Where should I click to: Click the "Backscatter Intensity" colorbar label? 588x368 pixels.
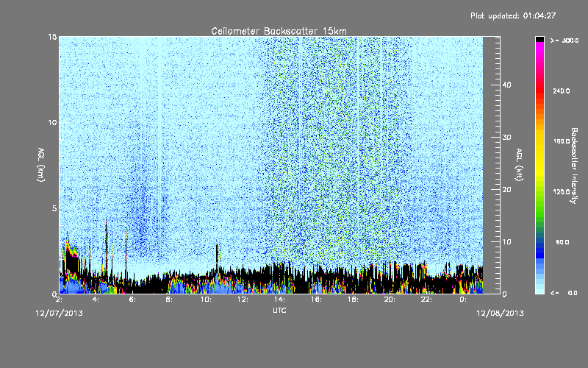coord(574,166)
